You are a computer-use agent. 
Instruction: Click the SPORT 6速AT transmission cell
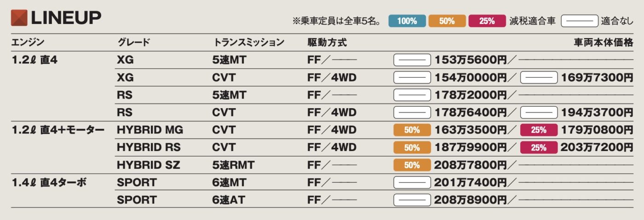(x=230, y=200)
